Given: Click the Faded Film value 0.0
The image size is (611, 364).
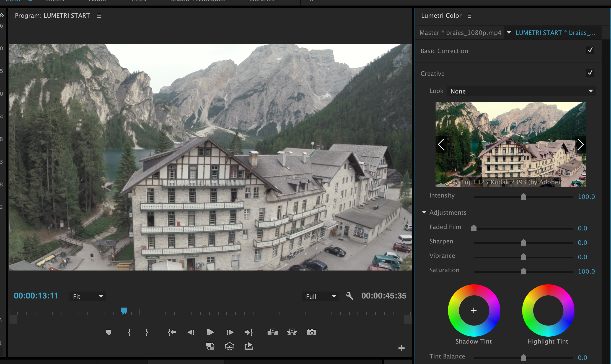Looking at the screenshot, I should pyautogui.click(x=582, y=228).
